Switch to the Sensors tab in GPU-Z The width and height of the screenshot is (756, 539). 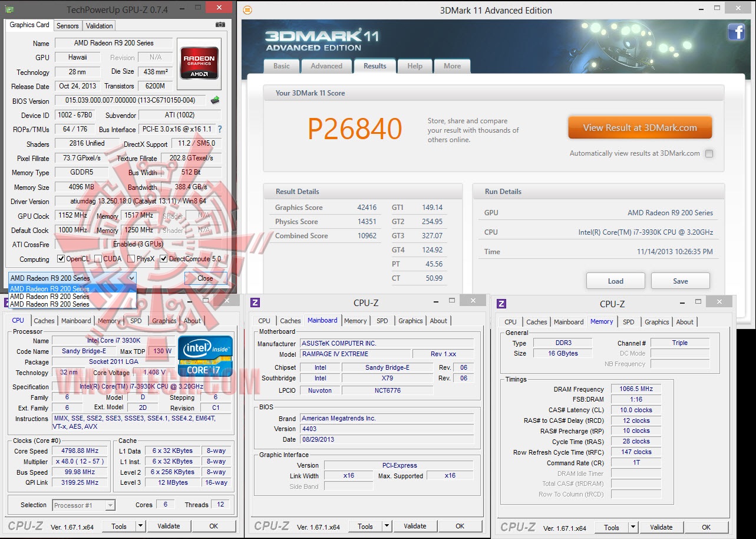click(x=67, y=26)
